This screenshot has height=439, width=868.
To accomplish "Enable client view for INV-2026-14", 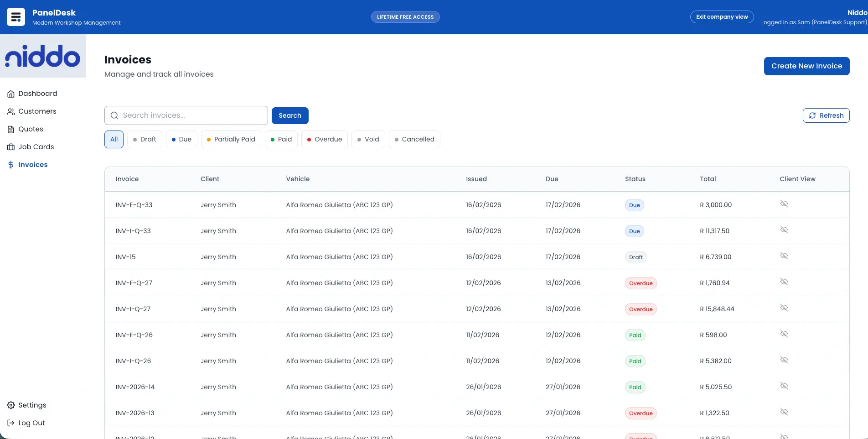I will pos(784,386).
